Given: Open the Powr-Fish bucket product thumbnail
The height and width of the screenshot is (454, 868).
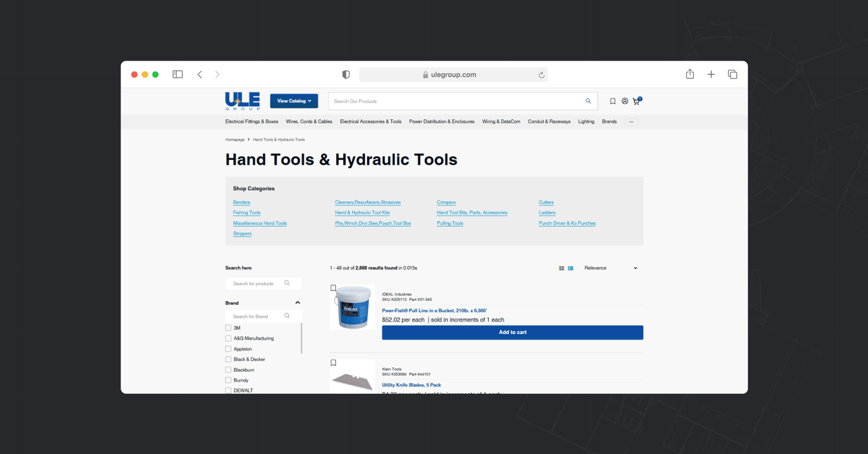Looking at the screenshot, I should [352, 307].
